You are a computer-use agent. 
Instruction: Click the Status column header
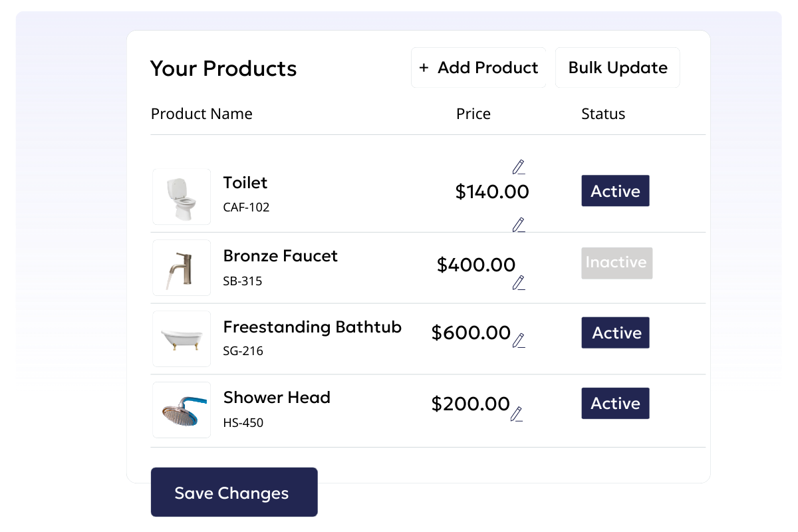click(603, 114)
